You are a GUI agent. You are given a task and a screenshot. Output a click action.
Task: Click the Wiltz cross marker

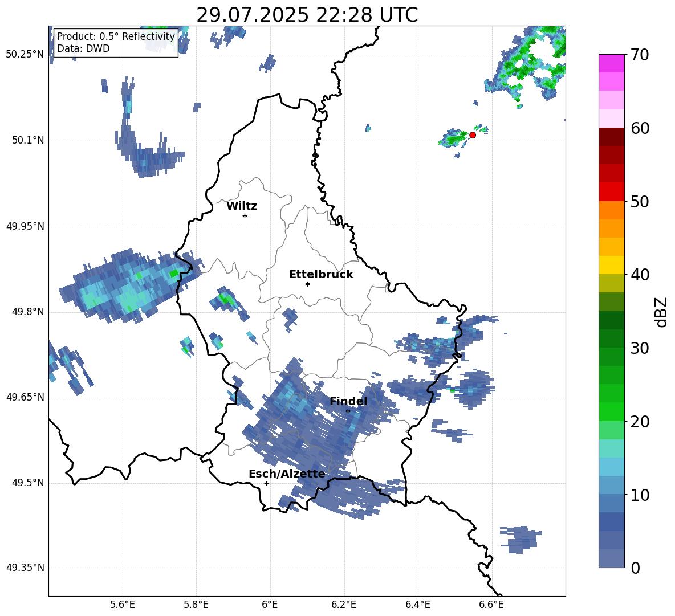(x=245, y=215)
